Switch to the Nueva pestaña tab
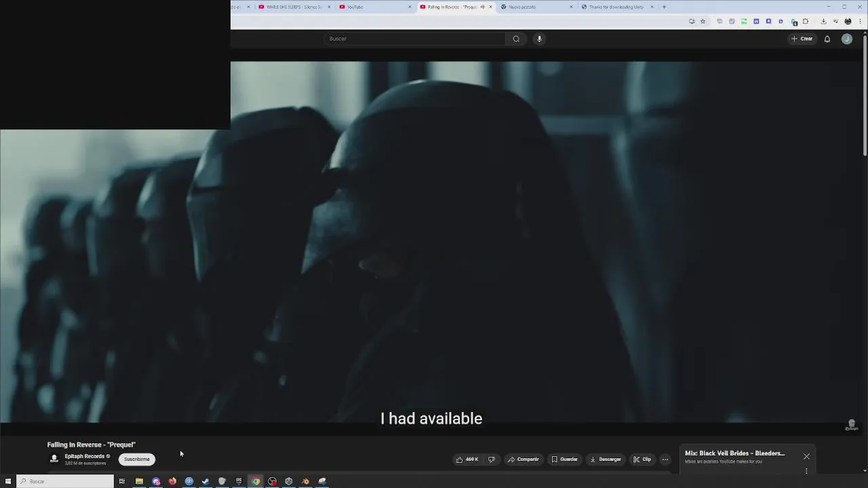Viewport: 868px width, 488px height. pyautogui.click(x=536, y=7)
